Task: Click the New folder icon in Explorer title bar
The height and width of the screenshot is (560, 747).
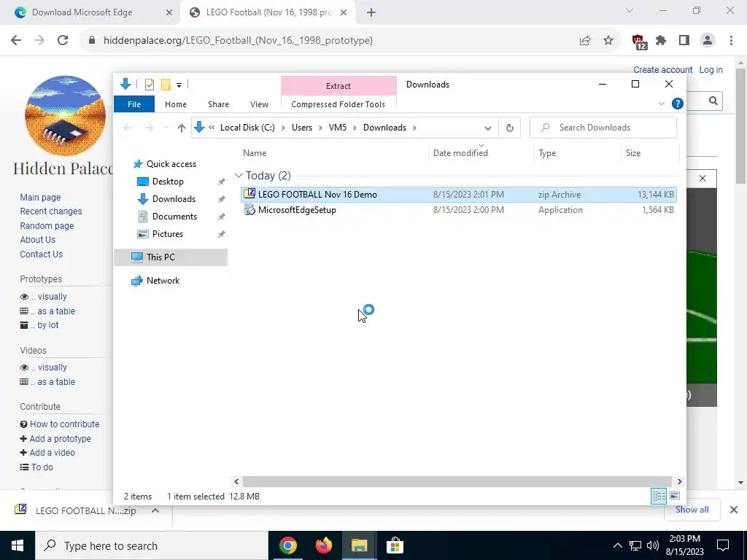Action: point(166,85)
